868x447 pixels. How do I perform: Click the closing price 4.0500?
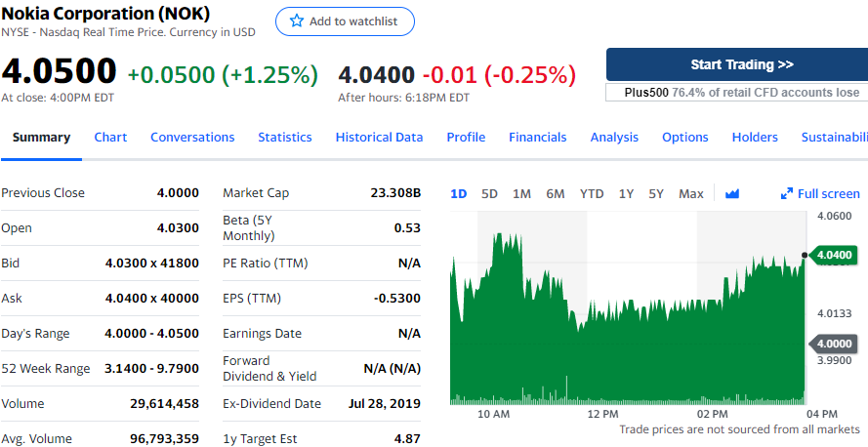coord(60,72)
